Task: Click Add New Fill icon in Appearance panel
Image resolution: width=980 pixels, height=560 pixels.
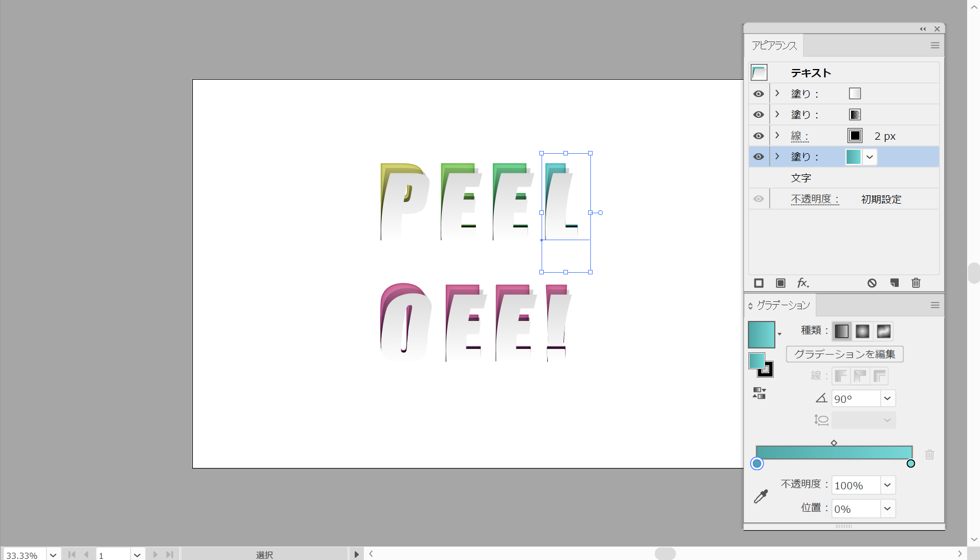Action: [780, 283]
